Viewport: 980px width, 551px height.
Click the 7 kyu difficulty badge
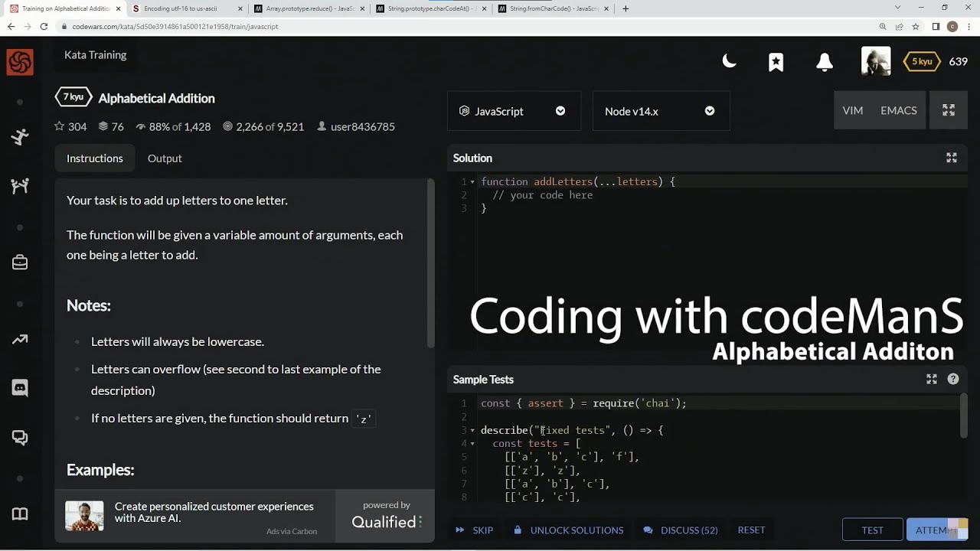73,97
